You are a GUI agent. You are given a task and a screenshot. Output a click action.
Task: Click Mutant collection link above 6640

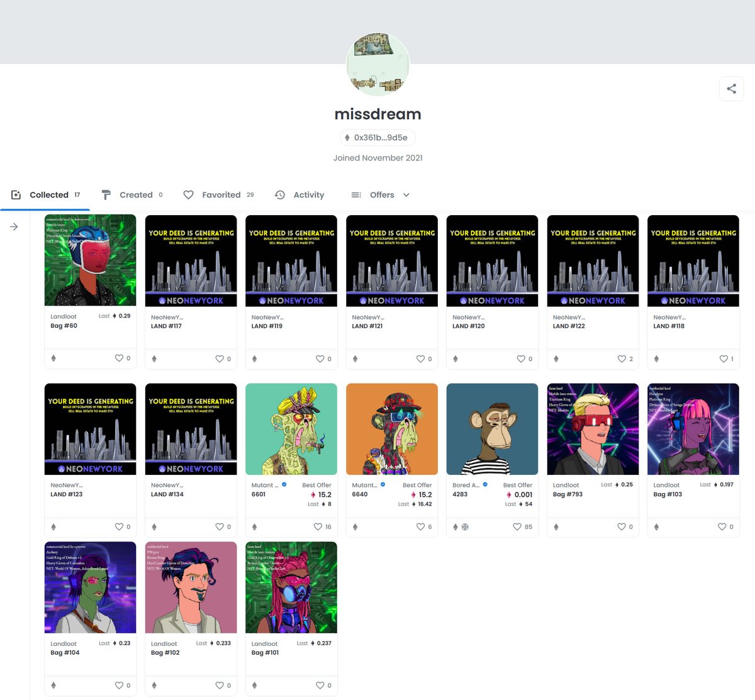tap(364, 486)
